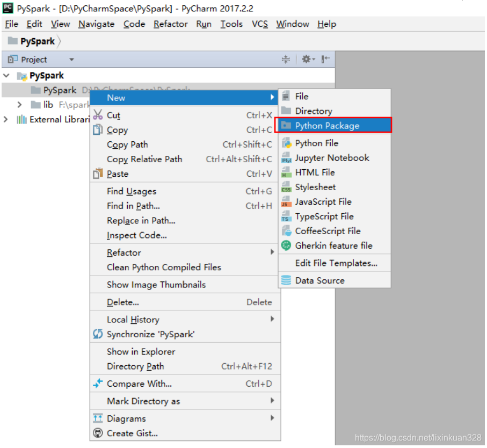
Task: Click the Synchronize 'PySpark' refresh icon
Action: click(97, 334)
